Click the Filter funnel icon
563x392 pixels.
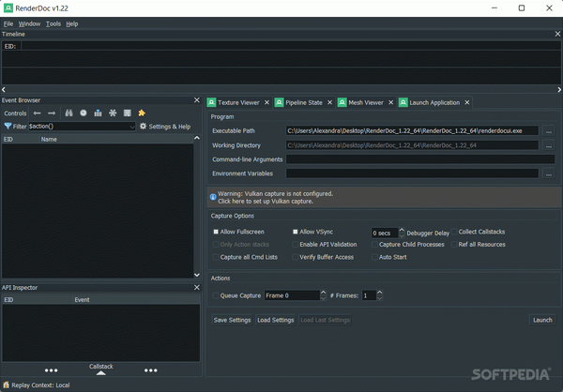click(x=8, y=127)
